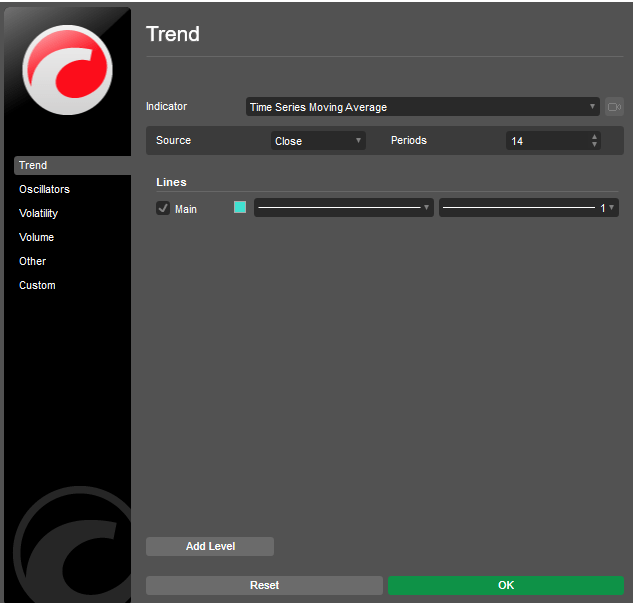Click into the Periods value field

tap(548, 141)
